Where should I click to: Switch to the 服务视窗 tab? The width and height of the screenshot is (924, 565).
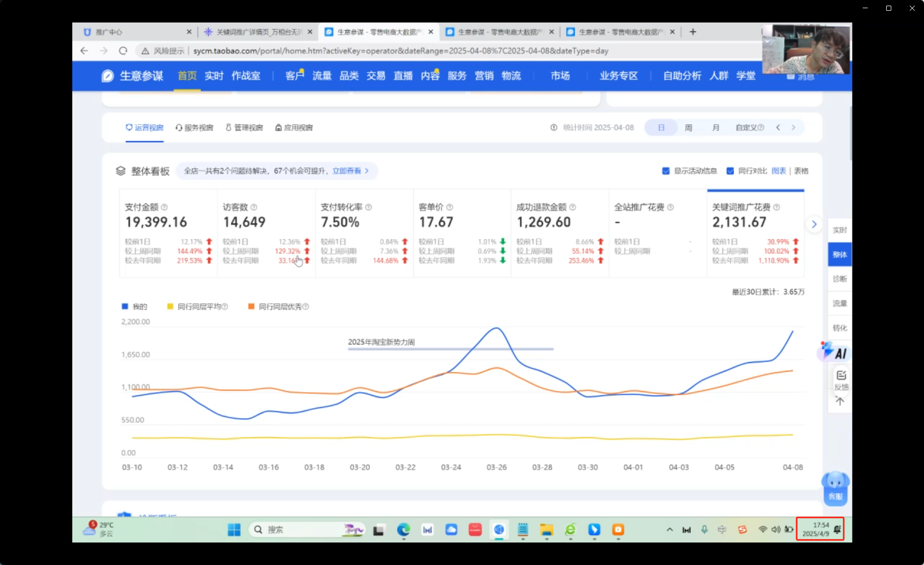point(194,127)
